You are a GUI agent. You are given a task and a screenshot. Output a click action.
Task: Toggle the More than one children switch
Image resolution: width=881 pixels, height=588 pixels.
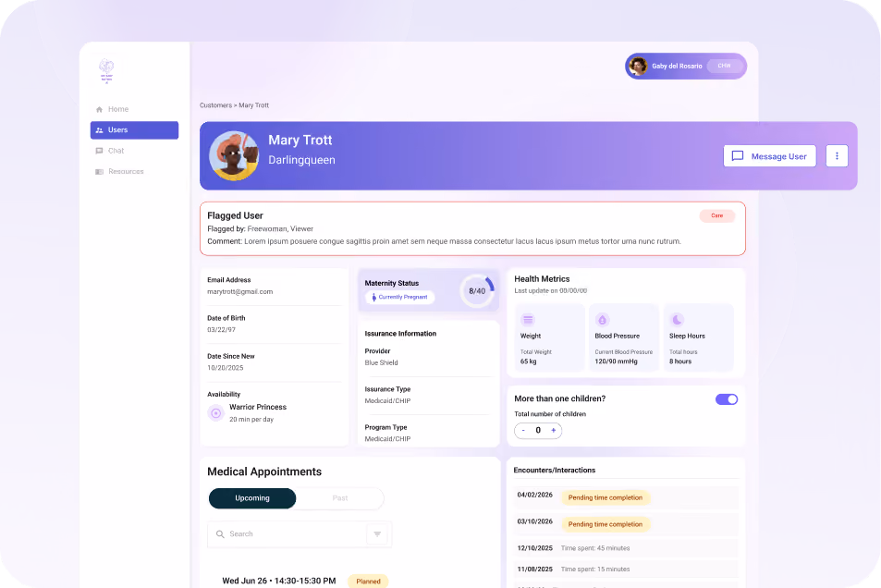727,399
